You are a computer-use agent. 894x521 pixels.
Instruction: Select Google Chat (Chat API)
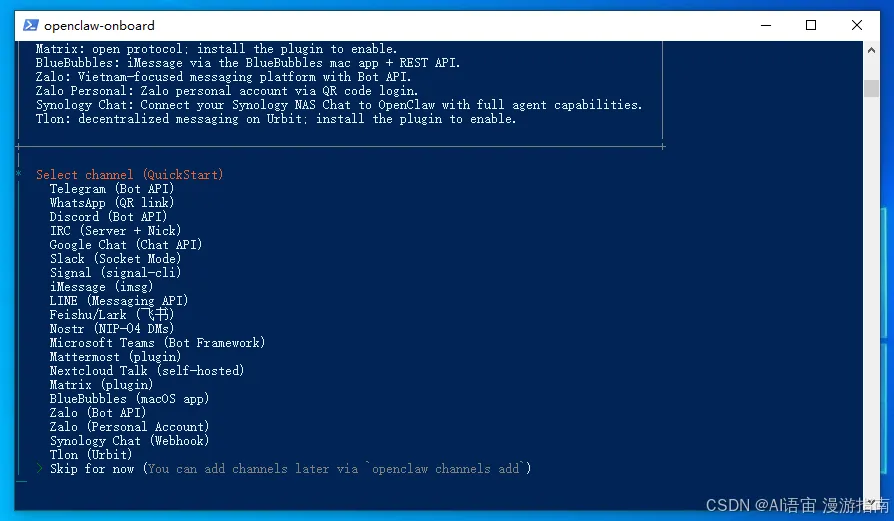(x=126, y=245)
